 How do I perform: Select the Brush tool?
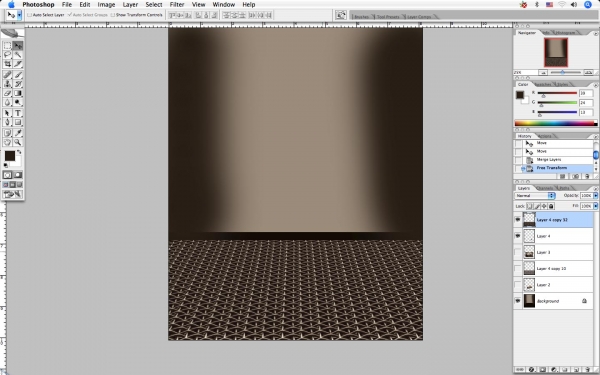(x=18, y=75)
